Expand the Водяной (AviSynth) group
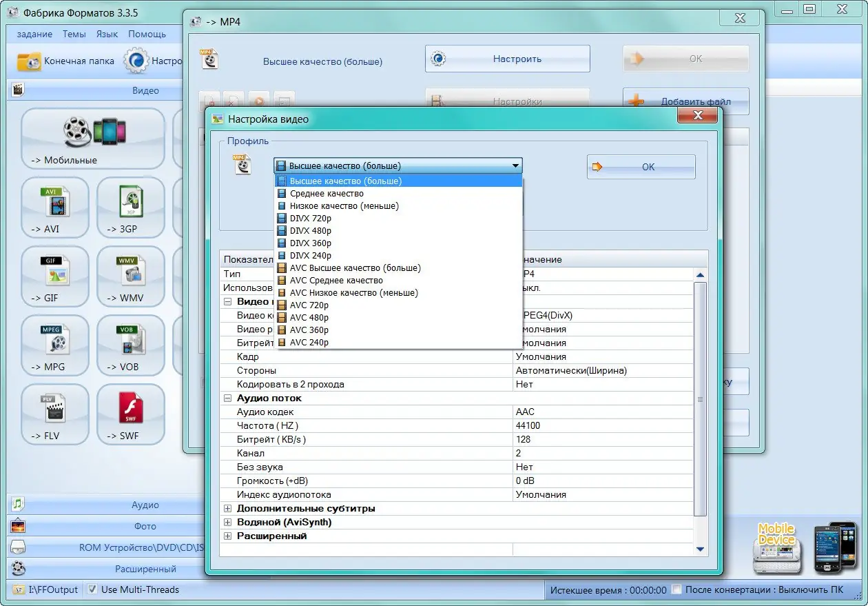Viewport: 868px width, 606px height. point(227,522)
